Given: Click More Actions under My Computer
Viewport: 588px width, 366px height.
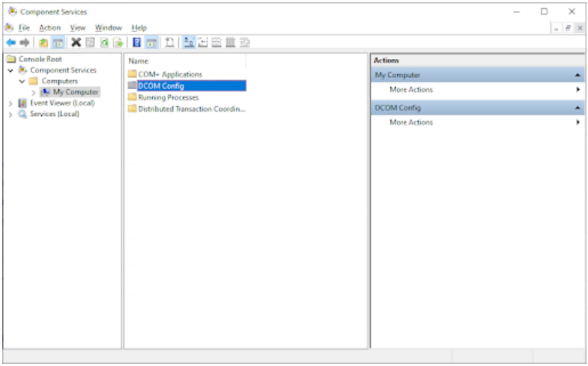Looking at the screenshot, I should (x=410, y=90).
